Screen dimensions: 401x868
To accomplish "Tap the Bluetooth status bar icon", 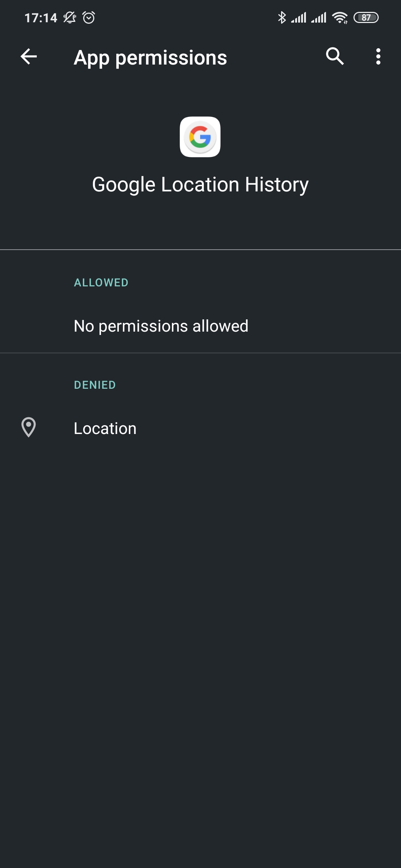I will pyautogui.click(x=282, y=17).
